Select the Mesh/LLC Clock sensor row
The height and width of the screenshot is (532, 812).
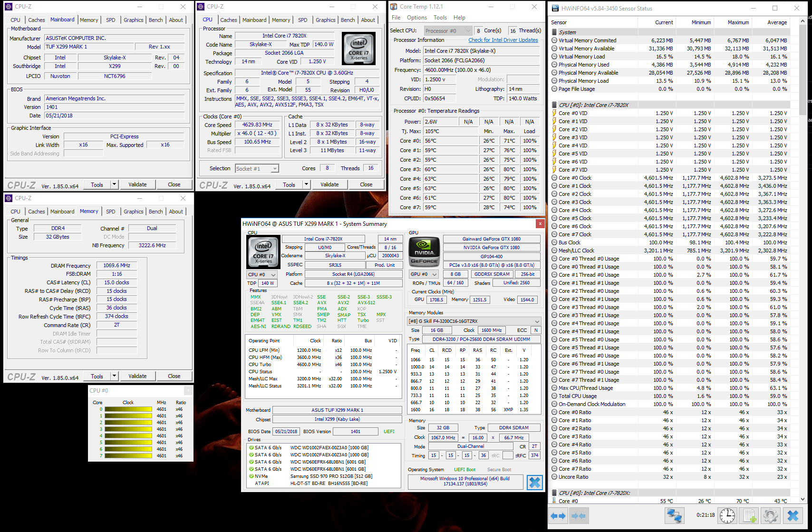pyautogui.click(x=669, y=251)
